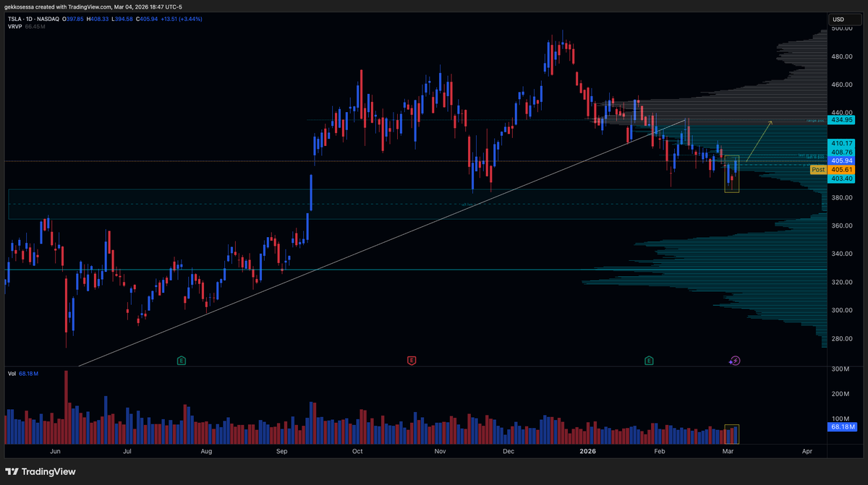Viewport: 868px width, 485px height.
Task: Click the 440.00 price axis tick
Action: pos(842,113)
